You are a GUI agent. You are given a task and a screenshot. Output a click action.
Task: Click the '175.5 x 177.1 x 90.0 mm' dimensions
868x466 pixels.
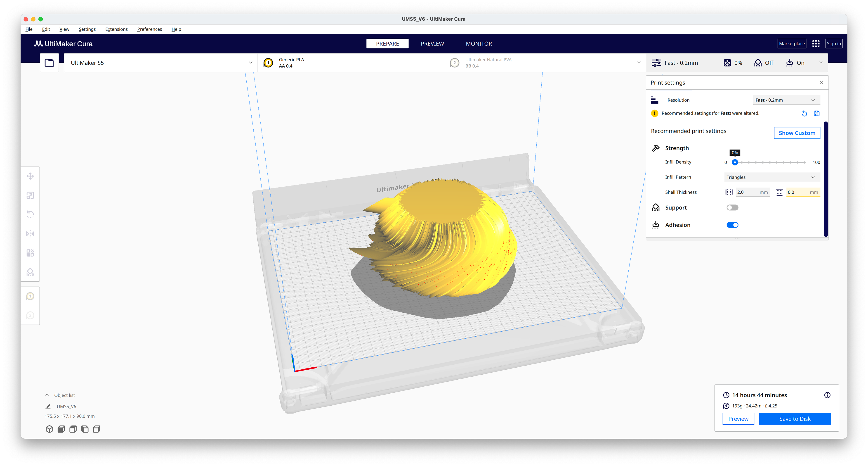pos(70,416)
